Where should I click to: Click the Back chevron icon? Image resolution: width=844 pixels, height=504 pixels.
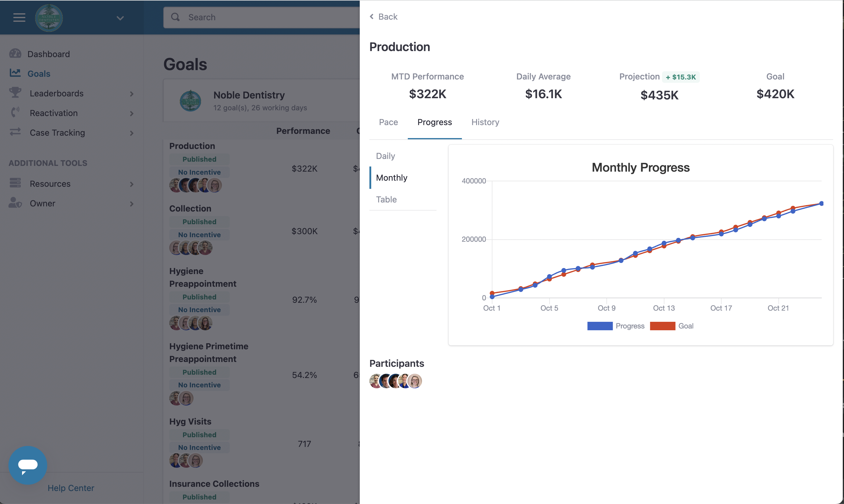tap(372, 16)
